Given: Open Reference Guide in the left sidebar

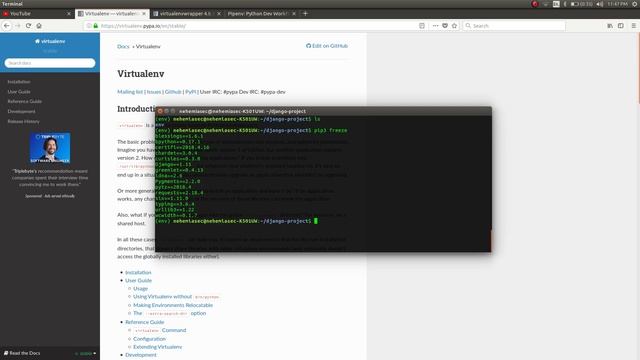Looking at the screenshot, I should point(24,101).
